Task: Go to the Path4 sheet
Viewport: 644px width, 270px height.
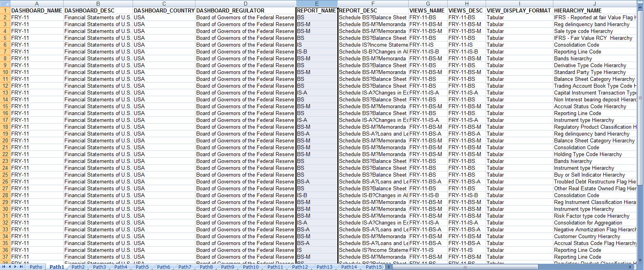Action: [x=121, y=267]
